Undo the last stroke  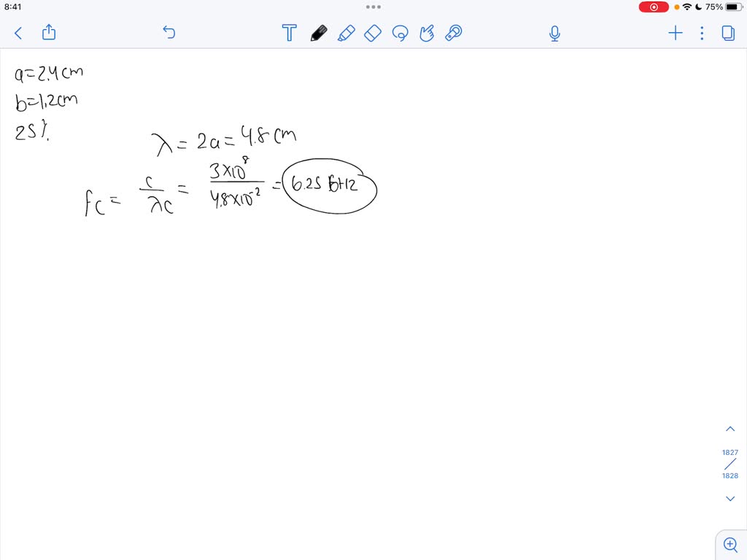tap(169, 33)
